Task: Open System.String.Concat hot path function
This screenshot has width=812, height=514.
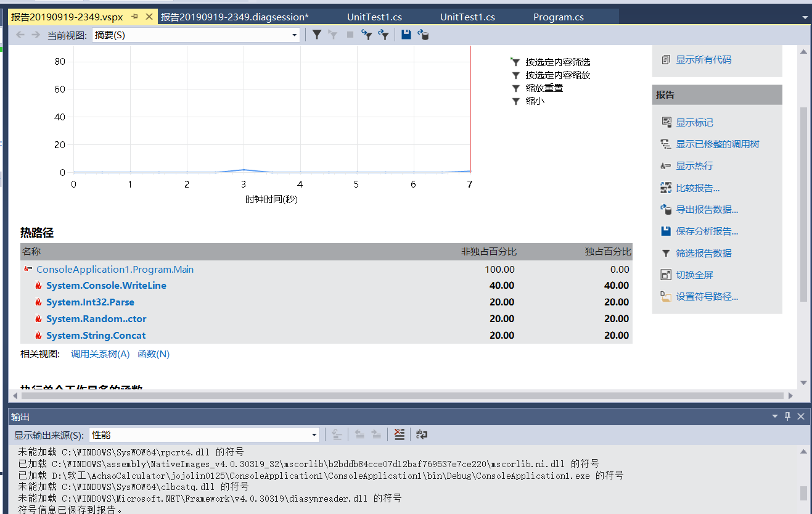Action: pos(96,336)
